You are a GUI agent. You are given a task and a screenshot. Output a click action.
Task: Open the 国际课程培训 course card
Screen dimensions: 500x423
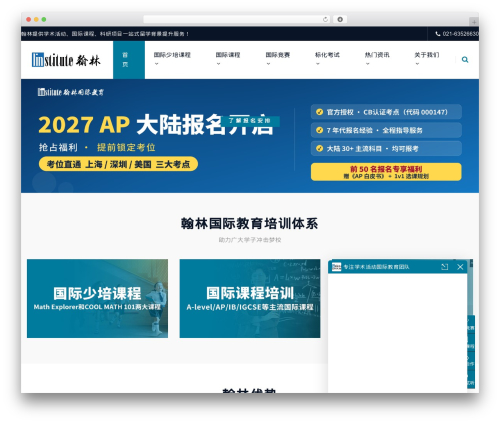[x=250, y=298]
